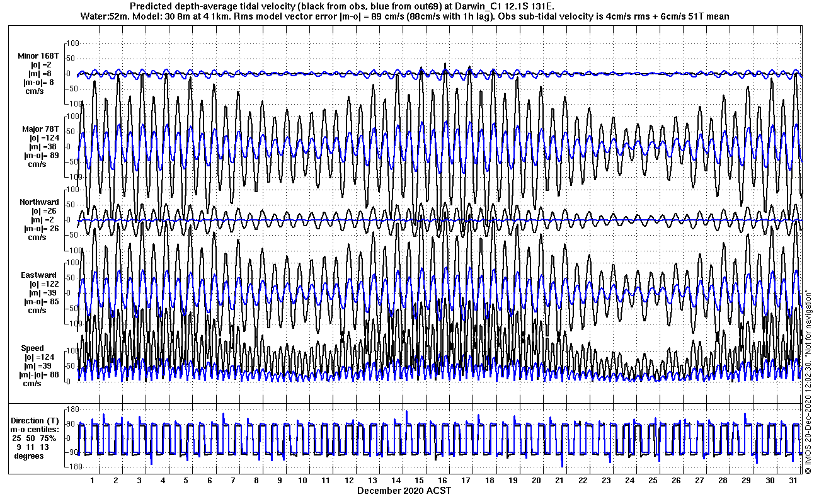Select the 'Direction (T)' panel label
Image resolution: width=819 pixels, height=504 pixels.
point(37,420)
